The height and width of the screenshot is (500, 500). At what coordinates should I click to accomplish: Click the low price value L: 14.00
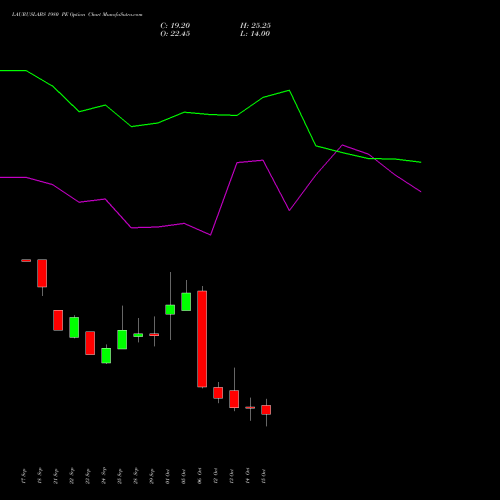(x=255, y=34)
